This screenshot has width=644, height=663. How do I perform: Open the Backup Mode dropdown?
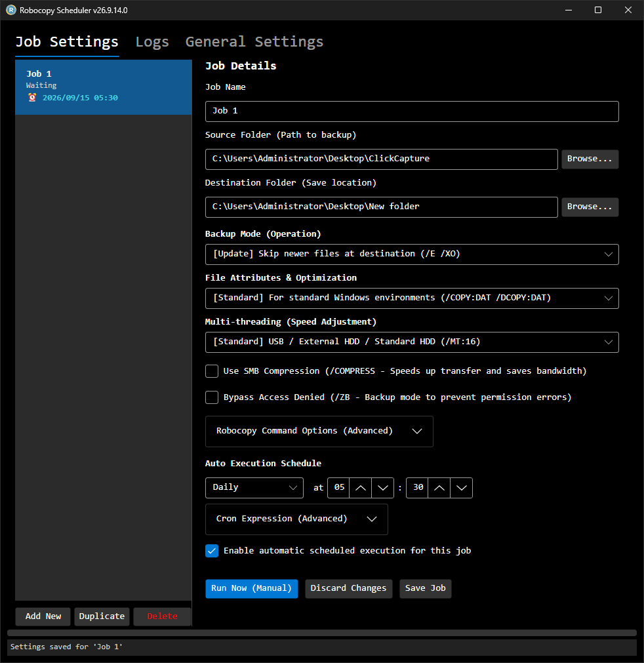pos(412,254)
